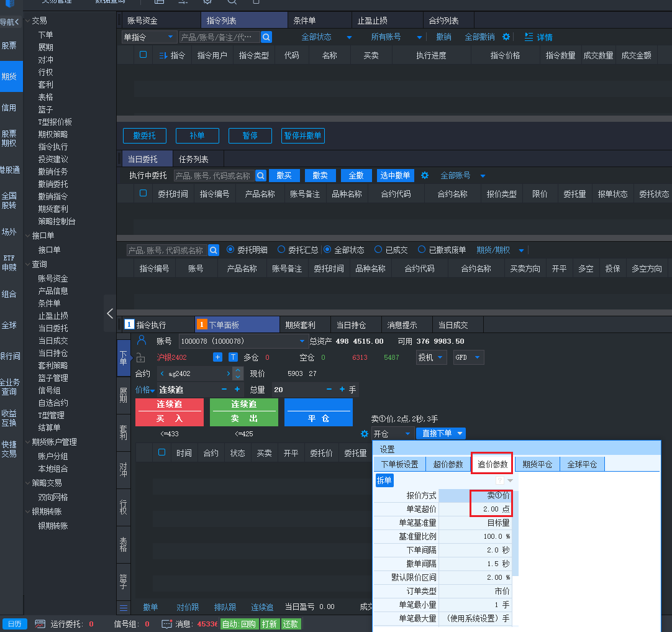The image size is (672, 632).
Task: Open the 单指令 dropdown
Action: (x=149, y=37)
